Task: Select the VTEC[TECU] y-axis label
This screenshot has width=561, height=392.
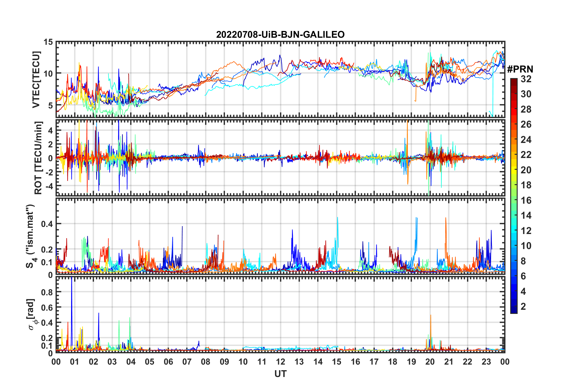Action: [x=36, y=80]
